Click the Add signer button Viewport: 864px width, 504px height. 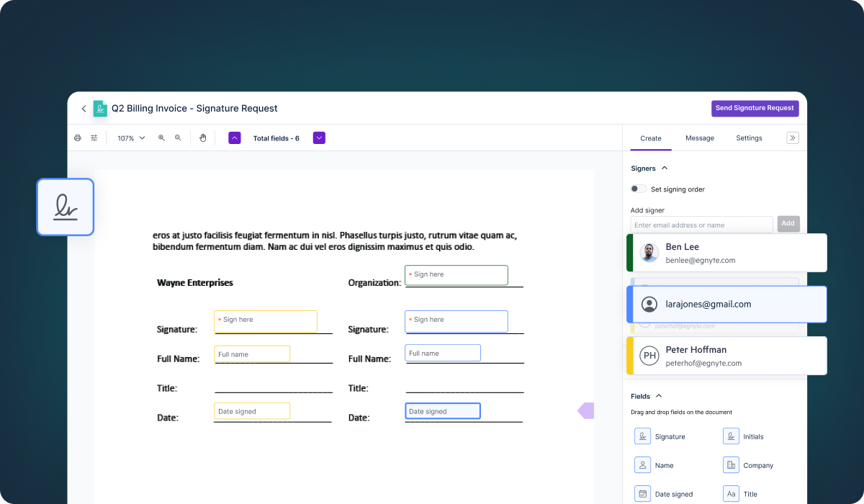click(788, 224)
